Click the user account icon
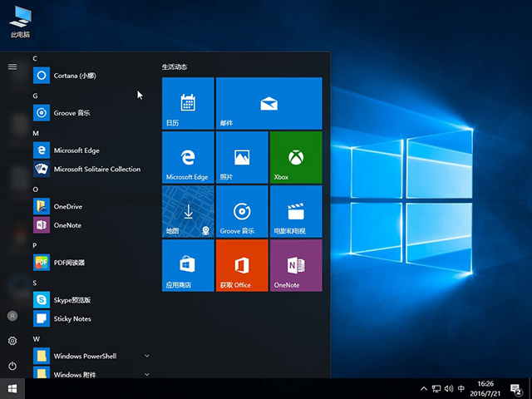This screenshot has height=399, width=532. pyautogui.click(x=12, y=316)
